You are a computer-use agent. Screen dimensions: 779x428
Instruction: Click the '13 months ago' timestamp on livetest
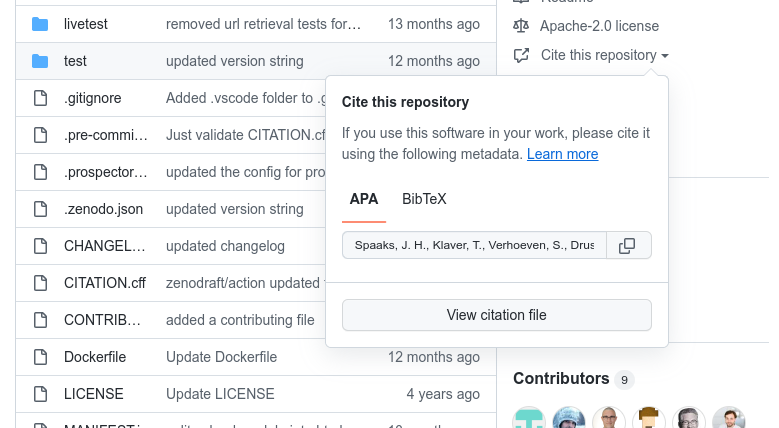(x=434, y=24)
